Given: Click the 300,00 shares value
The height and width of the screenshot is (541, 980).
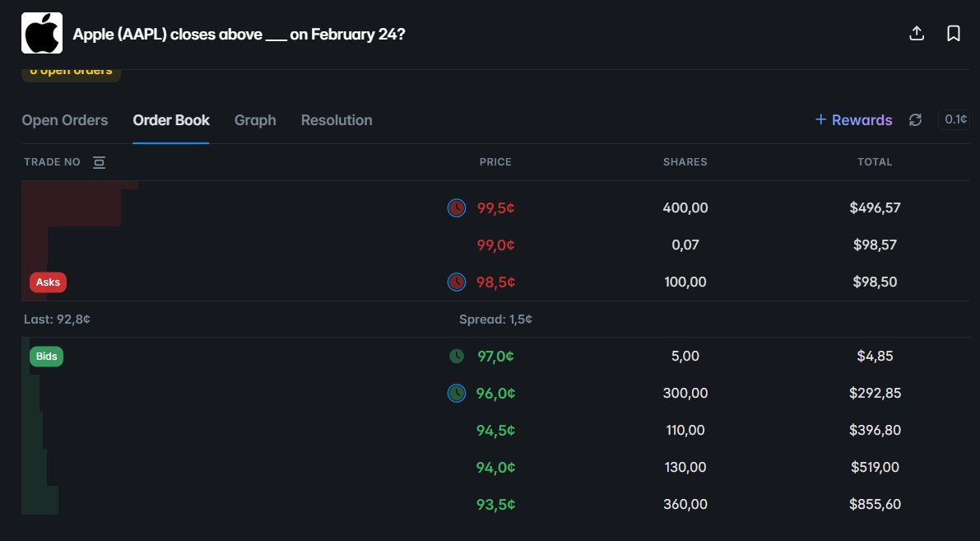Looking at the screenshot, I should point(685,394).
